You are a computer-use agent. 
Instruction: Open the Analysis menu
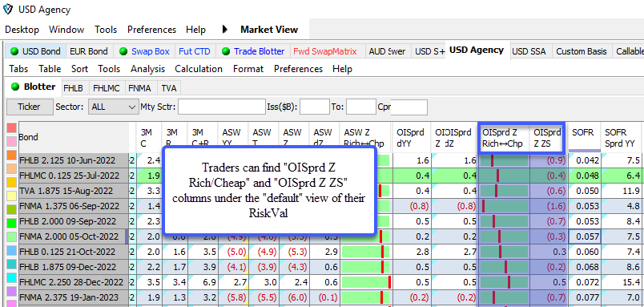tap(148, 69)
